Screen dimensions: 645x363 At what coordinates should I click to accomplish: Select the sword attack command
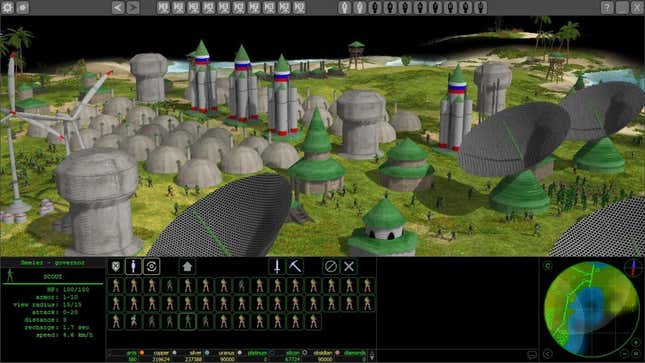(x=277, y=266)
